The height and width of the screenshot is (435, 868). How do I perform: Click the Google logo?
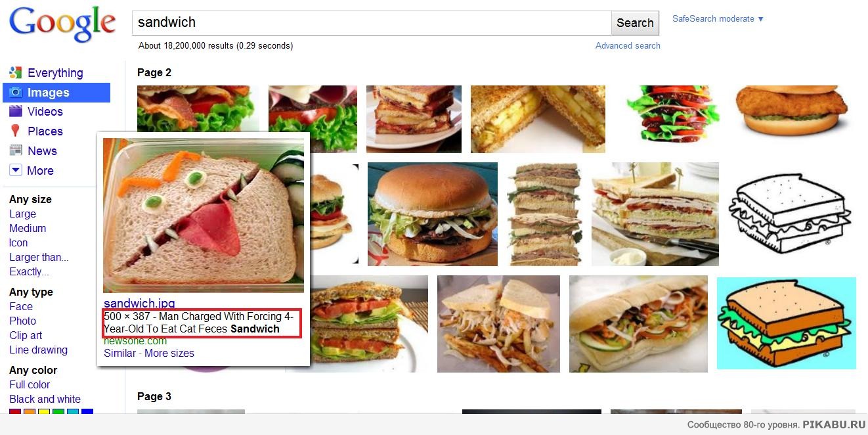[62, 26]
